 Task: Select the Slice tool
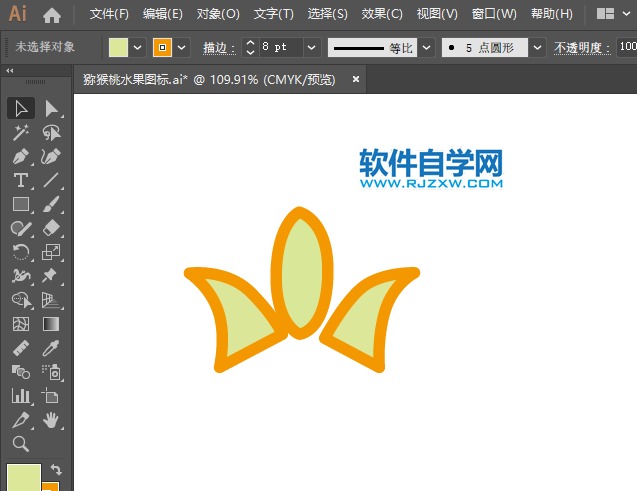[21, 420]
